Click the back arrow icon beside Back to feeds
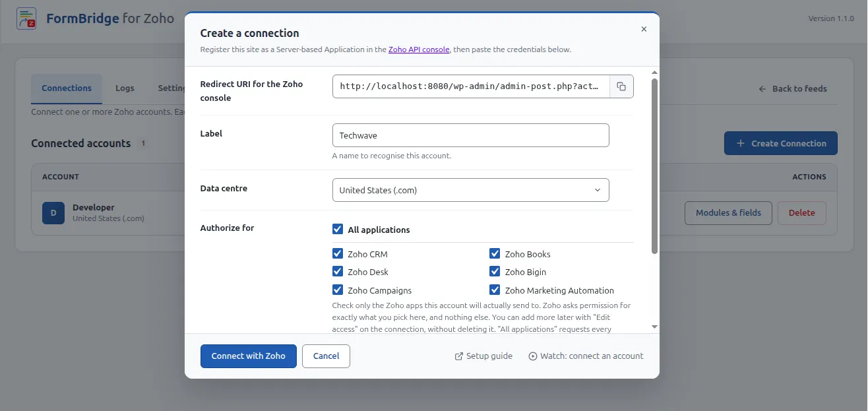This screenshot has height=411, width=868. click(x=762, y=88)
